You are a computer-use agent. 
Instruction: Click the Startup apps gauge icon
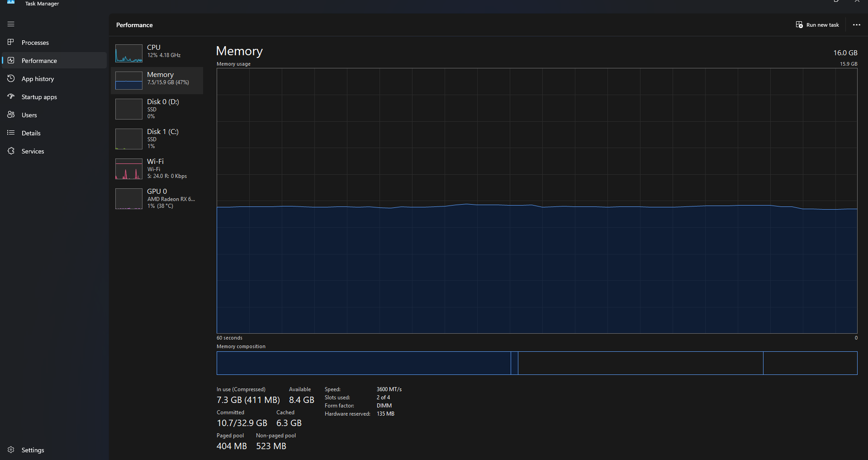tap(11, 96)
